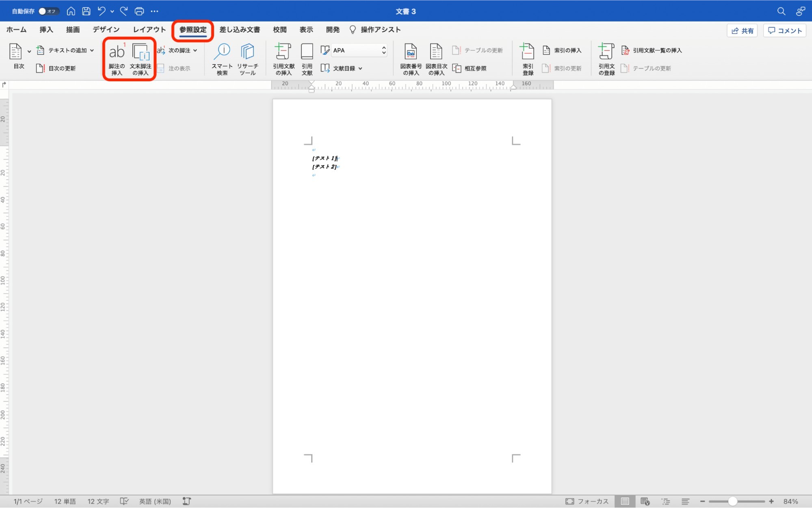
Task: Click 図表番号の挿入 icon
Action: click(x=411, y=59)
